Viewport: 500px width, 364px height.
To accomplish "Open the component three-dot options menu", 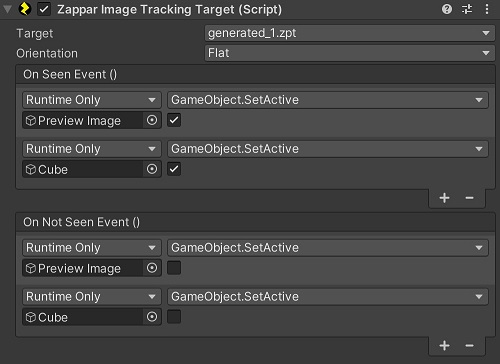I will (x=487, y=9).
